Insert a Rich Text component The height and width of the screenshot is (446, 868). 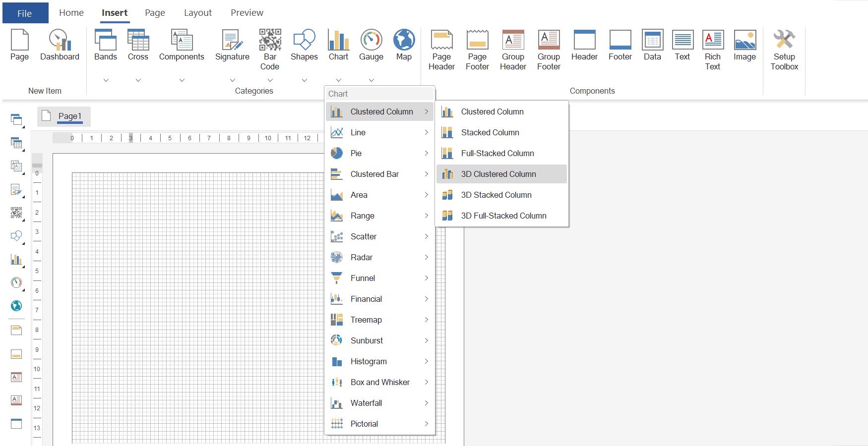tap(713, 47)
